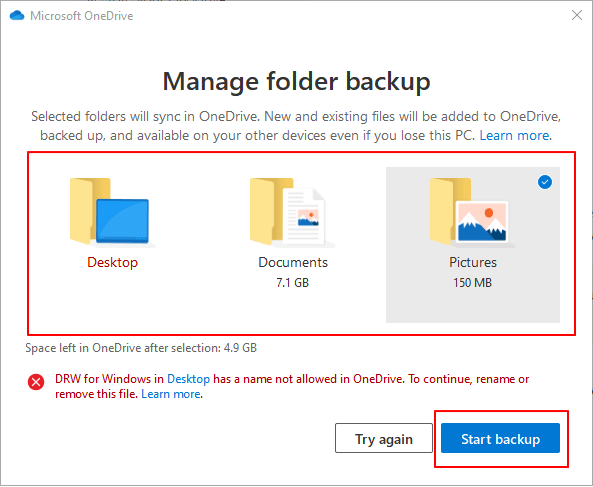Click the red Desktop folder label
Viewport: 593px width, 487px height.
click(112, 262)
